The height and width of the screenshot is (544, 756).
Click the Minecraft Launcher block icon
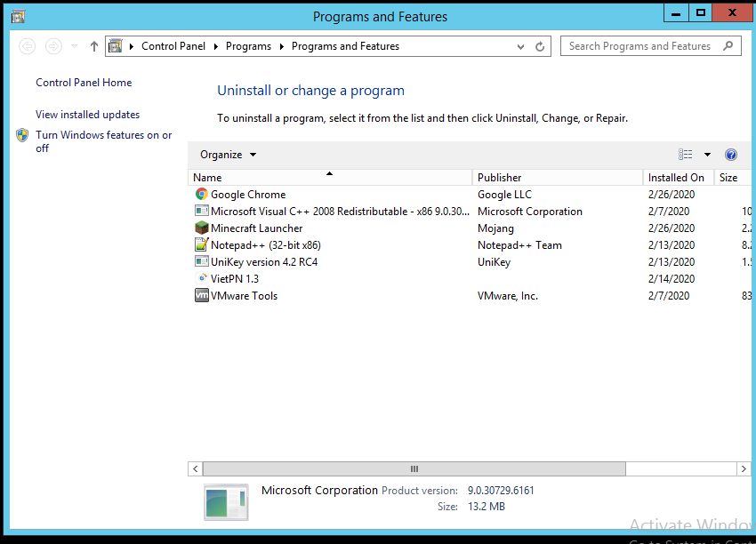[x=202, y=228]
